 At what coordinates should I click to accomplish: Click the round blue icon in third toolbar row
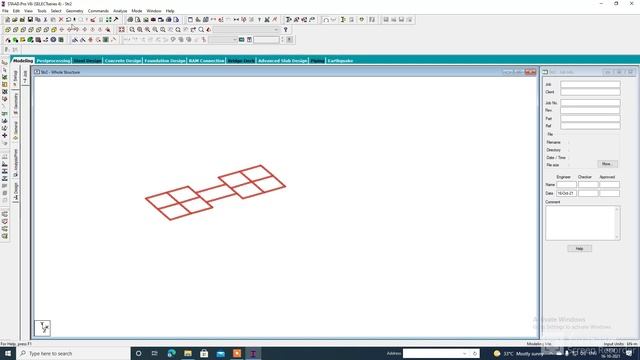coord(53,40)
